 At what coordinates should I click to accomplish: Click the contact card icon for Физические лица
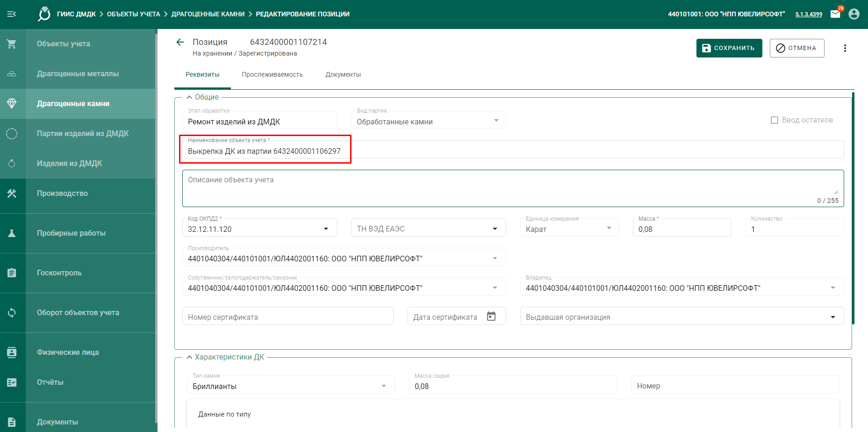point(12,353)
